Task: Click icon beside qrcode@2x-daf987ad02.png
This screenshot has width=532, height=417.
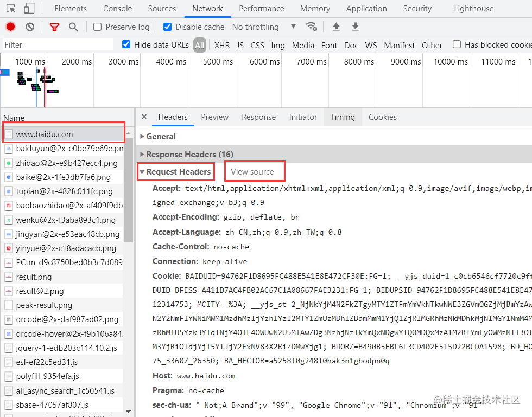Action: pos(9,320)
